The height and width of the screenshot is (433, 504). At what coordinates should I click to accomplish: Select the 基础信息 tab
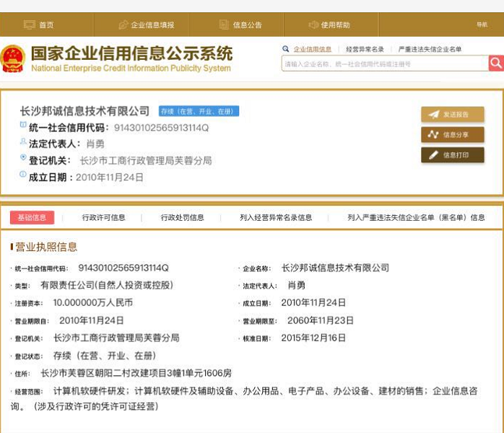click(x=32, y=217)
